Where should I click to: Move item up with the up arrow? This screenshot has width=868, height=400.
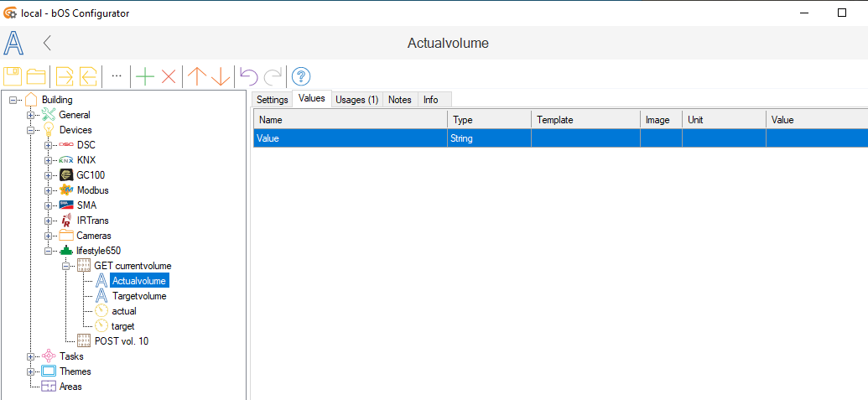pyautogui.click(x=197, y=76)
